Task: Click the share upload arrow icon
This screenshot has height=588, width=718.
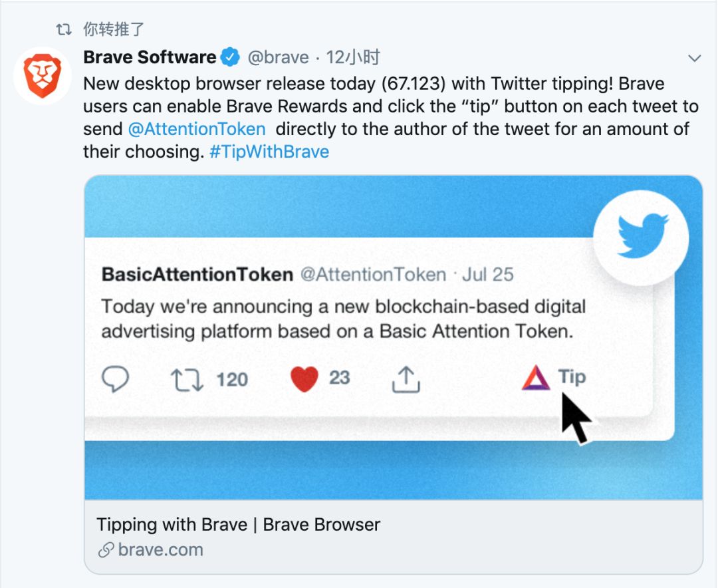Action: pos(406,380)
